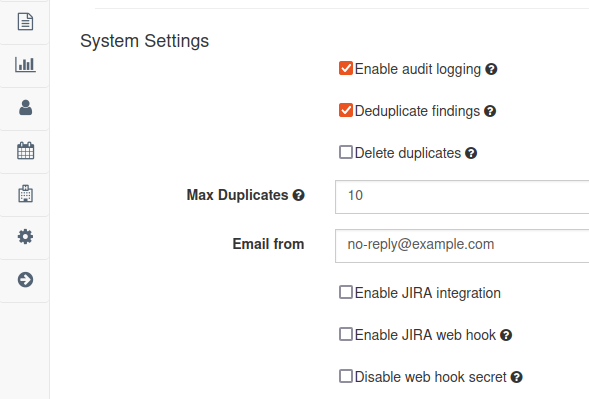Tick the Enable JIRA web hook checkbox

(x=346, y=334)
